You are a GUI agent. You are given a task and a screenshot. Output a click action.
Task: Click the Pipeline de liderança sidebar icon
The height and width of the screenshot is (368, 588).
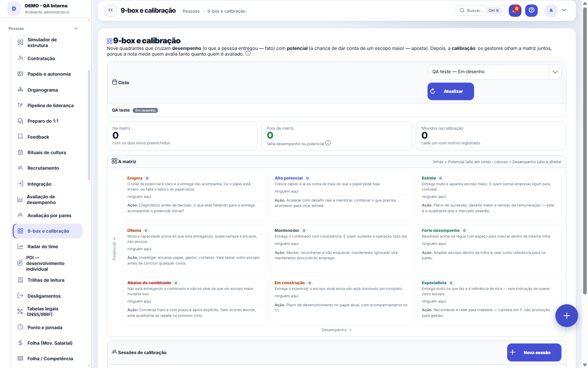pyautogui.click(x=20, y=105)
